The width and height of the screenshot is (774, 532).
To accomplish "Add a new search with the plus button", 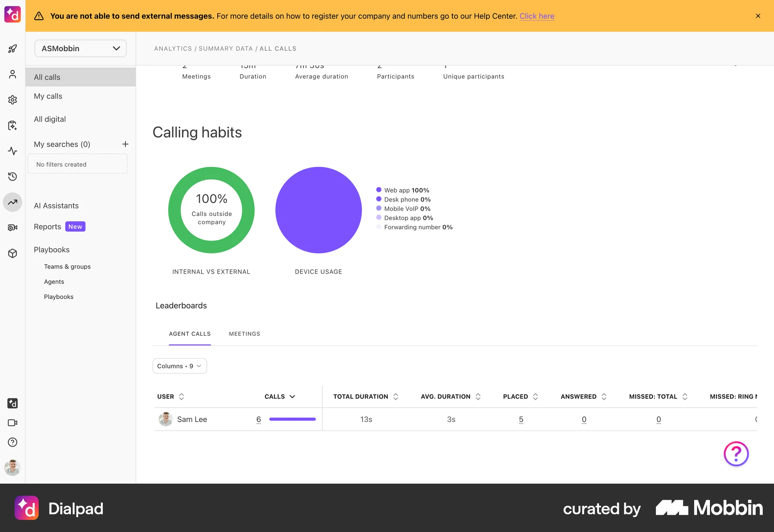I will (x=125, y=144).
